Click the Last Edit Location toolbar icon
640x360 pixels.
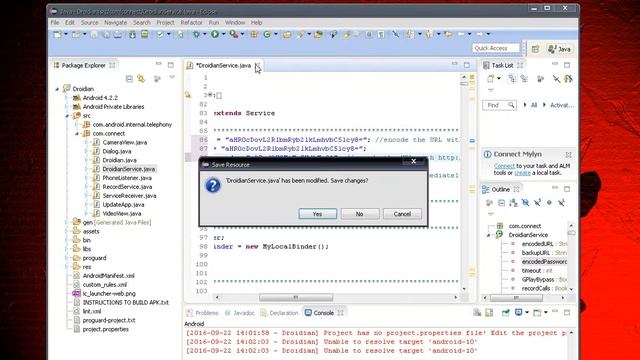448,35
